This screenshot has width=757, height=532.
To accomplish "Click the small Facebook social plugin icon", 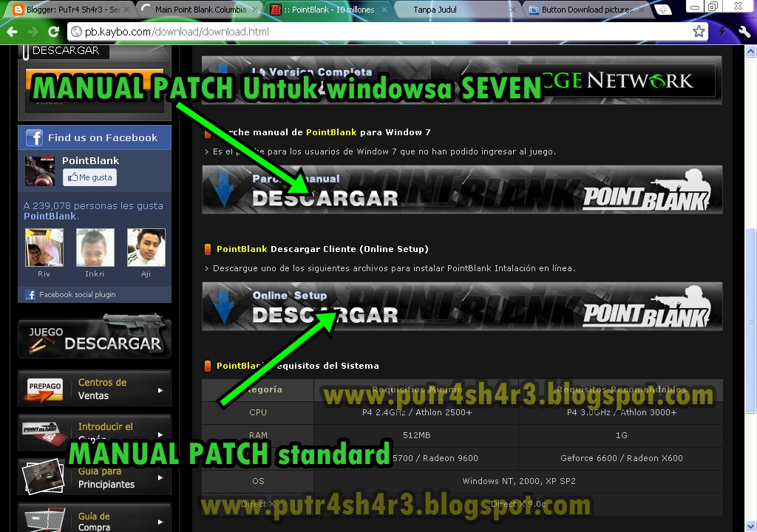I will (30, 295).
